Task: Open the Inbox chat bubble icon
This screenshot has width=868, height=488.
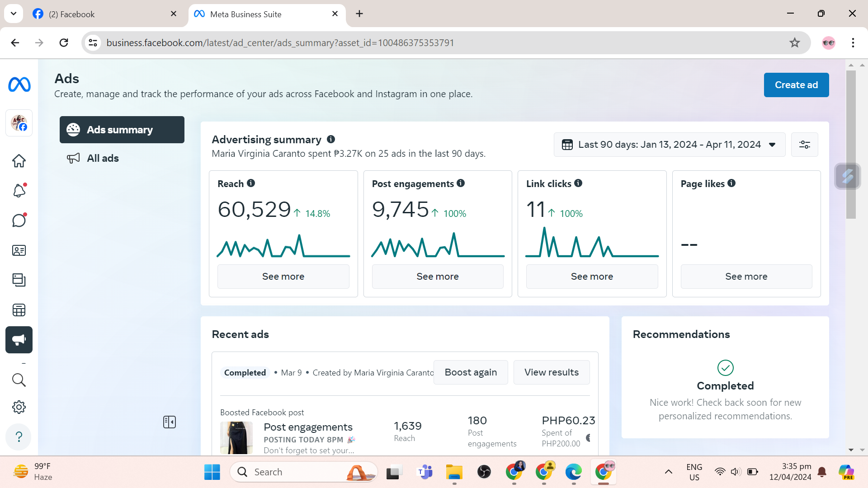Action: pyautogui.click(x=19, y=221)
